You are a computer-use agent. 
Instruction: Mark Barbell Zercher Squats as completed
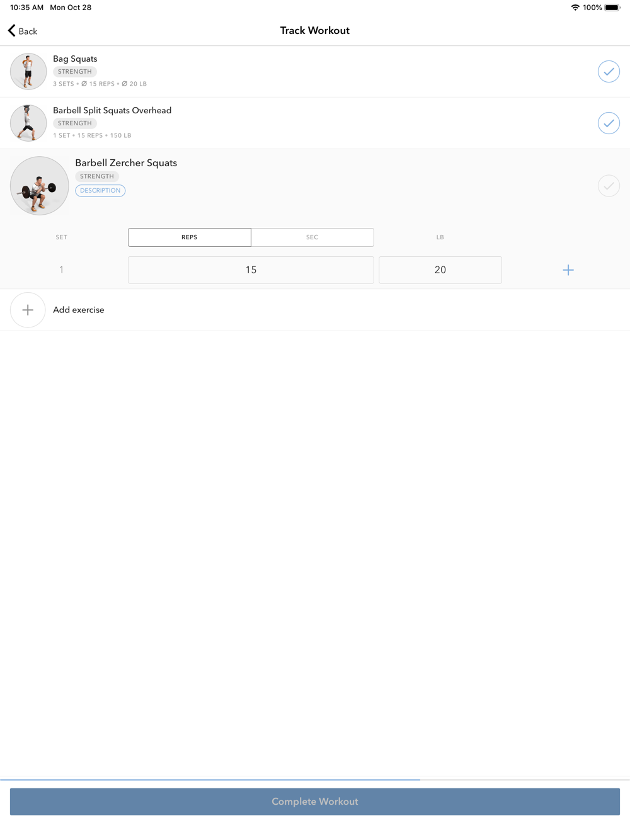[x=609, y=186]
